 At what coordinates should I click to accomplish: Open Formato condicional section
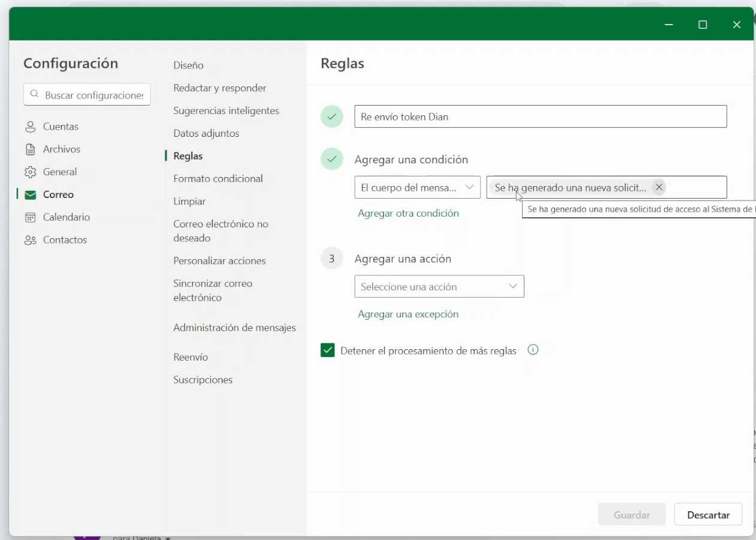218,179
